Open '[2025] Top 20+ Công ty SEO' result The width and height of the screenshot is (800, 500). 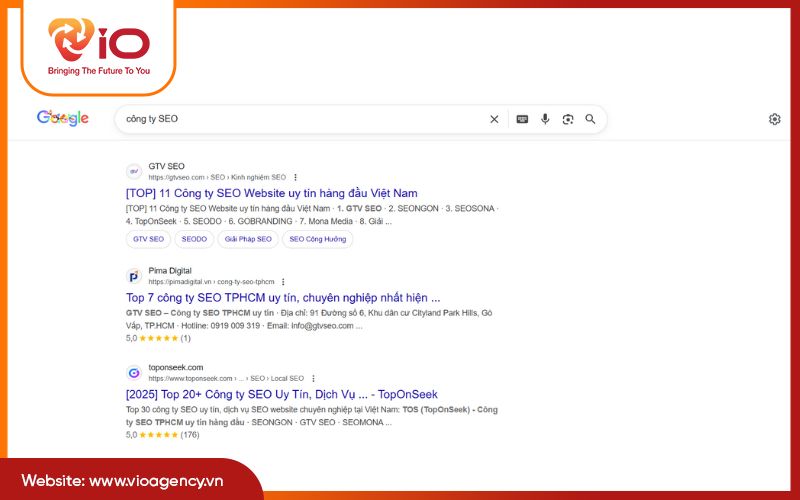(282, 394)
